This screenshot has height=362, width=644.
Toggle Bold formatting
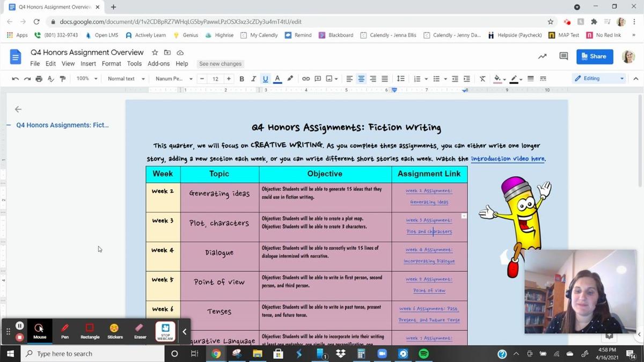(x=241, y=78)
